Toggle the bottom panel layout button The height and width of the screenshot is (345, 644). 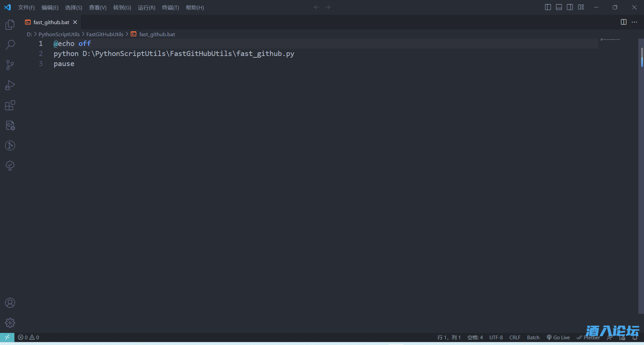pos(559,7)
